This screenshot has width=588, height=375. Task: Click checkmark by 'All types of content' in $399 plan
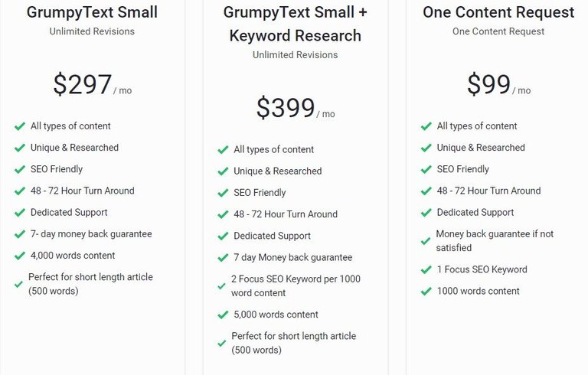[223, 150]
